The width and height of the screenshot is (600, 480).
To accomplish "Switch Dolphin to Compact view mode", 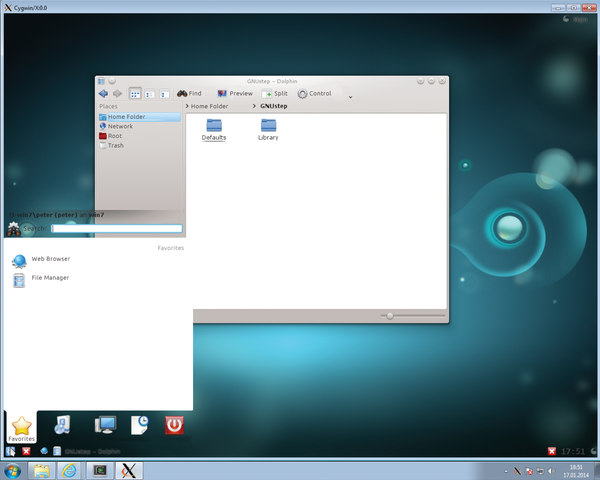I will 150,94.
